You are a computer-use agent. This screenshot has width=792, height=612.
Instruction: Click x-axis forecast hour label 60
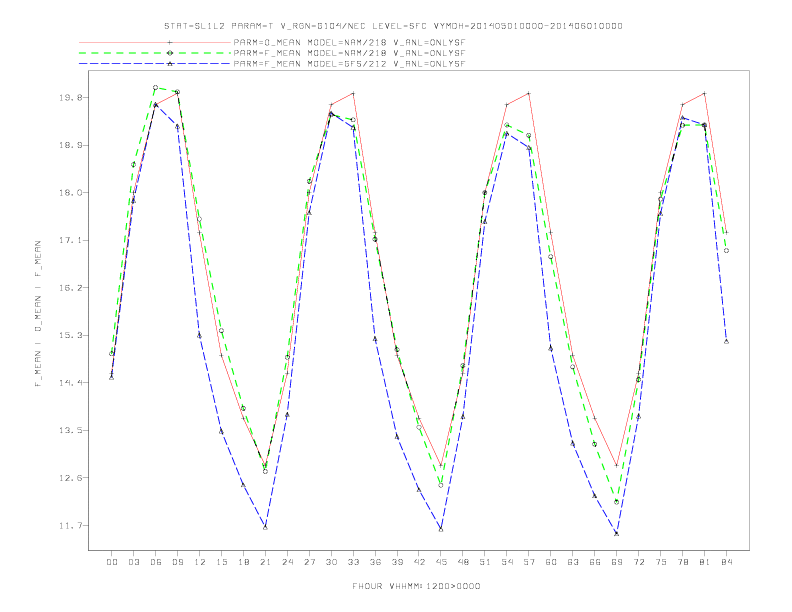(x=551, y=562)
